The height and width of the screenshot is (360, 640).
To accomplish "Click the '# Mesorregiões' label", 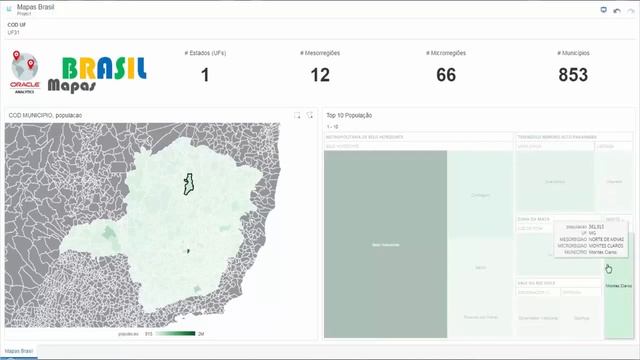I will tap(320, 53).
